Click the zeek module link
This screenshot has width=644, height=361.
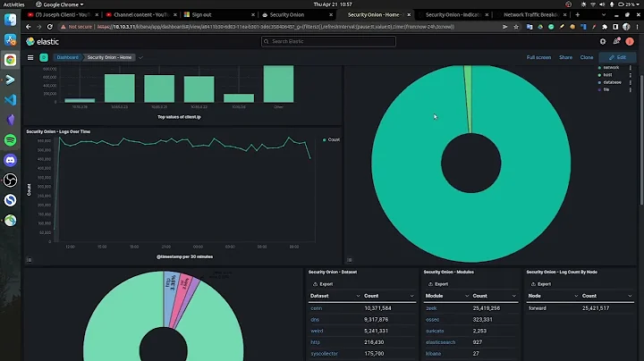(x=431, y=308)
